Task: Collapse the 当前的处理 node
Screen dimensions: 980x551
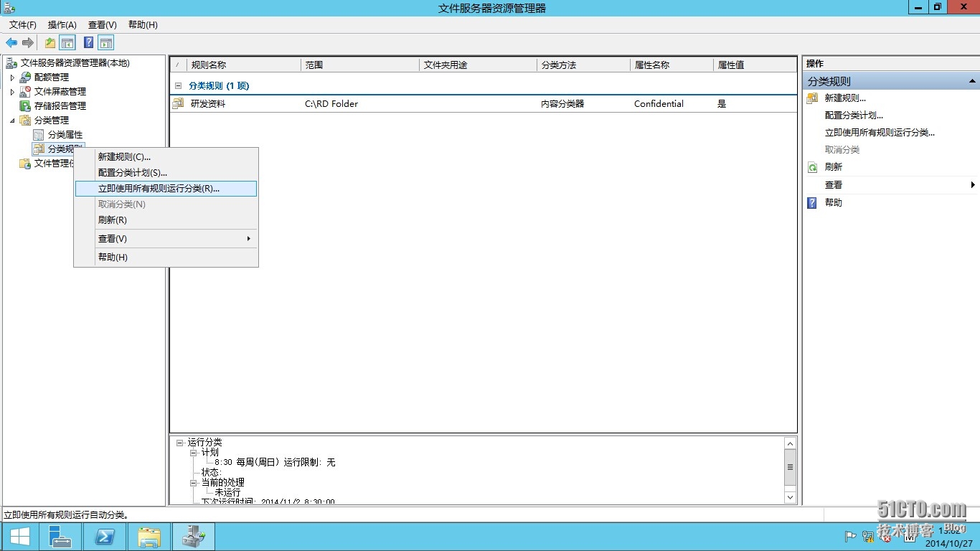Action: click(194, 483)
